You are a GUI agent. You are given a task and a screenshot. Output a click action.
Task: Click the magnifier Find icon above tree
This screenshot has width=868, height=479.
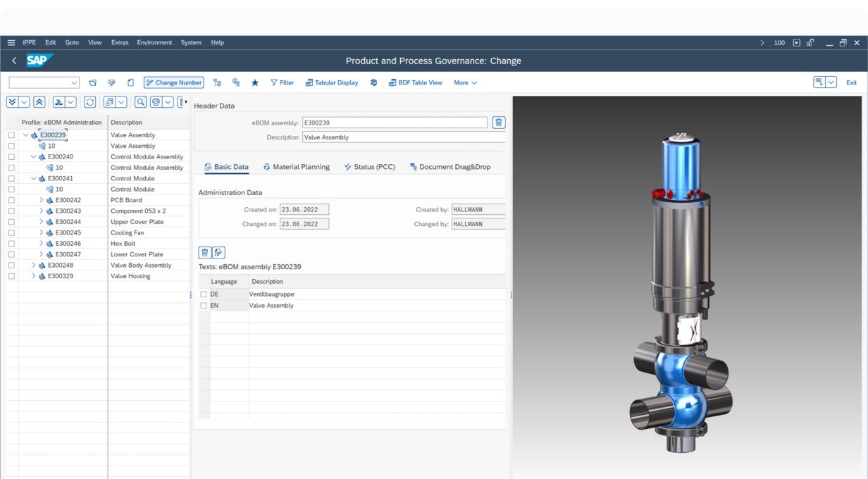tap(141, 101)
